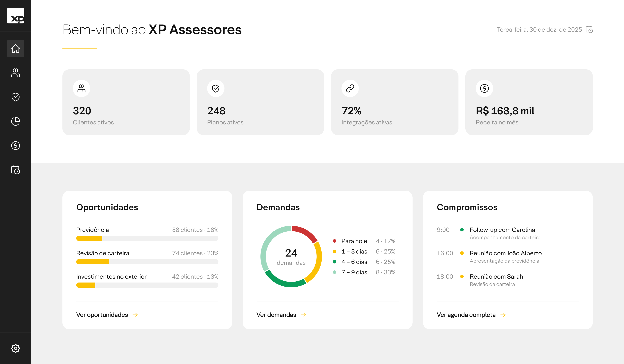Select the red Para hoje legend dot
624x364 pixels.
click(335, 241)
